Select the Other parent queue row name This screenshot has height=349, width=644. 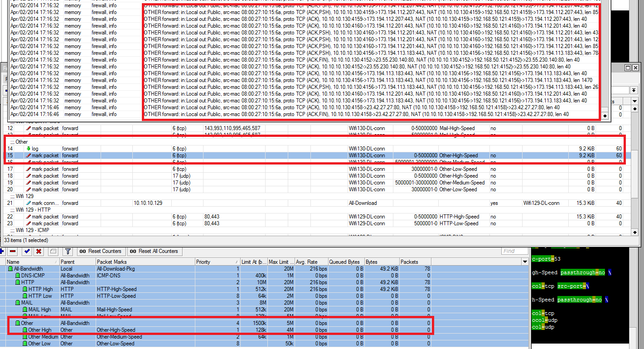click(x=27, y=323)
